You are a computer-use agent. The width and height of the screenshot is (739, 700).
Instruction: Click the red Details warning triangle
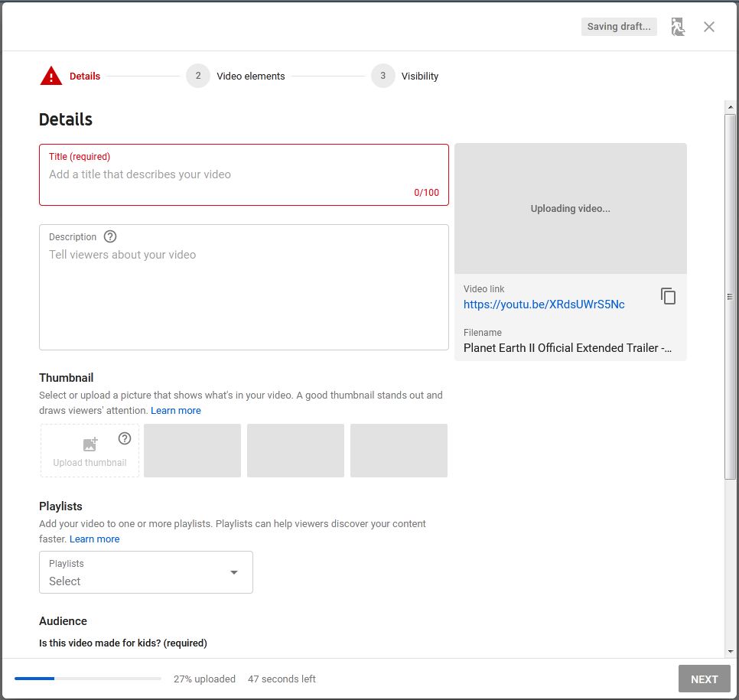(51, 76)
